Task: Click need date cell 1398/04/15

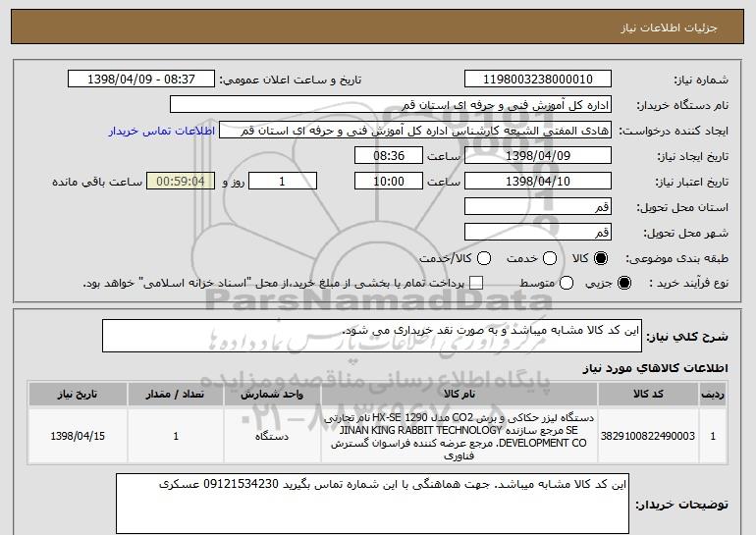Action: pyautogui.click(x=78, y=436)
